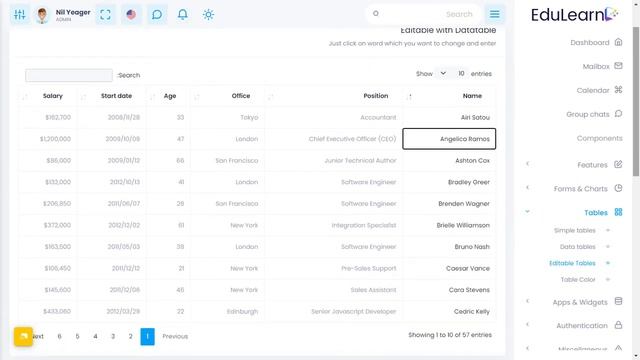Click the top Search field
640x360 pixels.
[423, 14]
